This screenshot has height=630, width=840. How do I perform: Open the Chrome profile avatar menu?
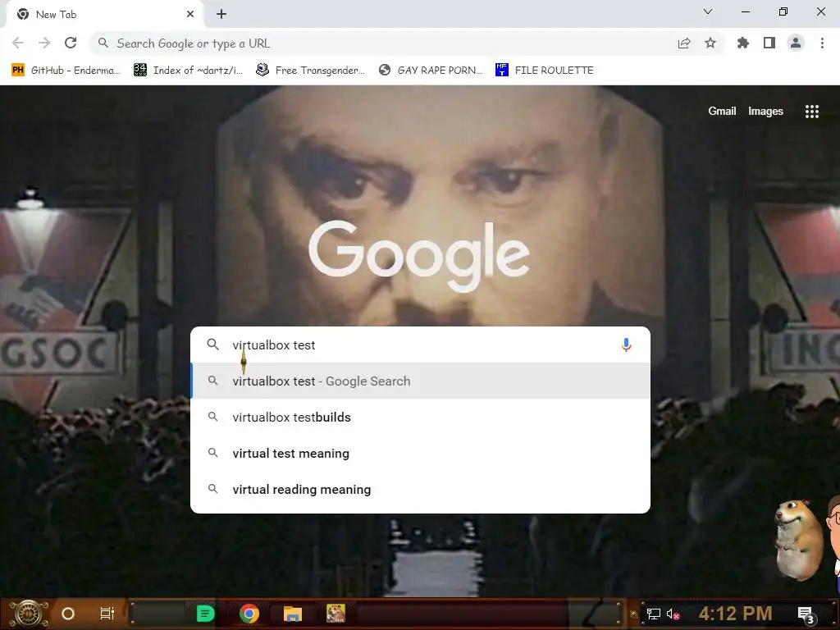[796, 43]
